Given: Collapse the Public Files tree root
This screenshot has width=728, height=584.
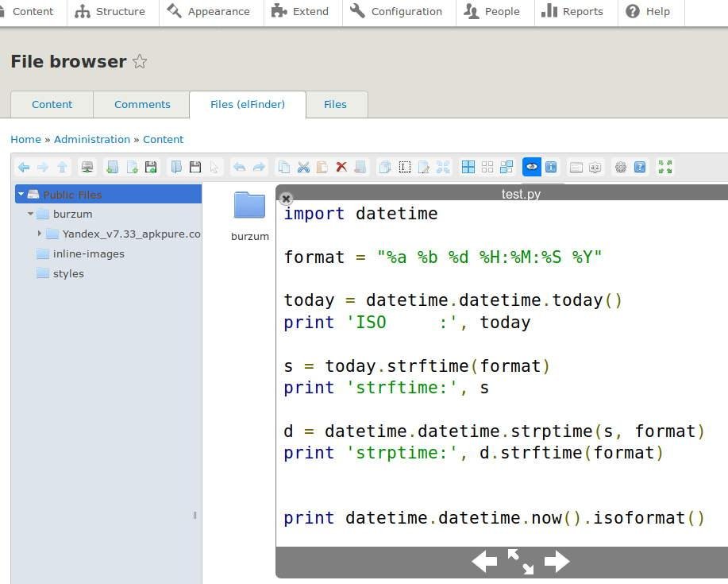Looking at the screenshot, I should click(x=21, y=194).
